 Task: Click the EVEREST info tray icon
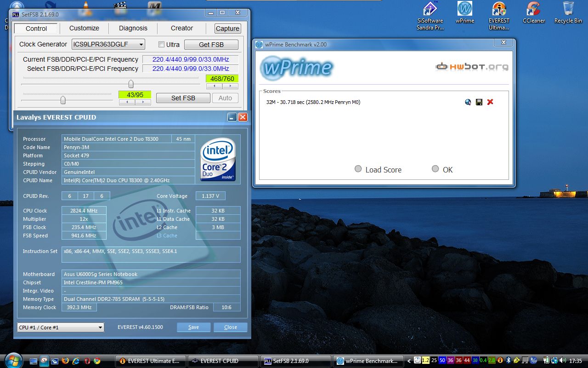coord(500,361)
